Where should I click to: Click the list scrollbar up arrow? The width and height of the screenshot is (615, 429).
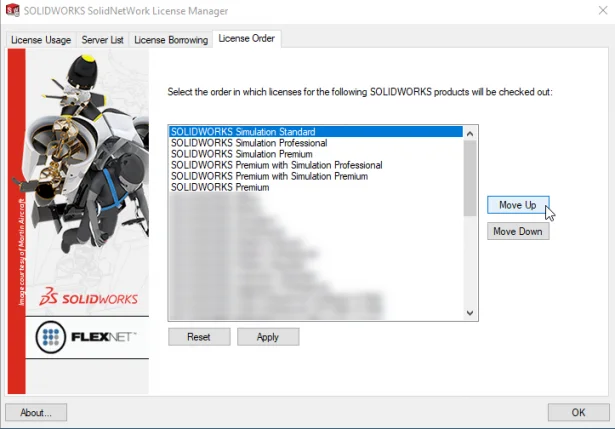pyautogui.click(x=470, y=134)
